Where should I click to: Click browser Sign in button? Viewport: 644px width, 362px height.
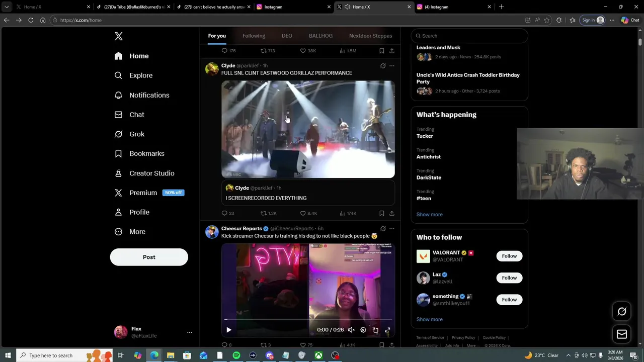[x=593, y=20]
